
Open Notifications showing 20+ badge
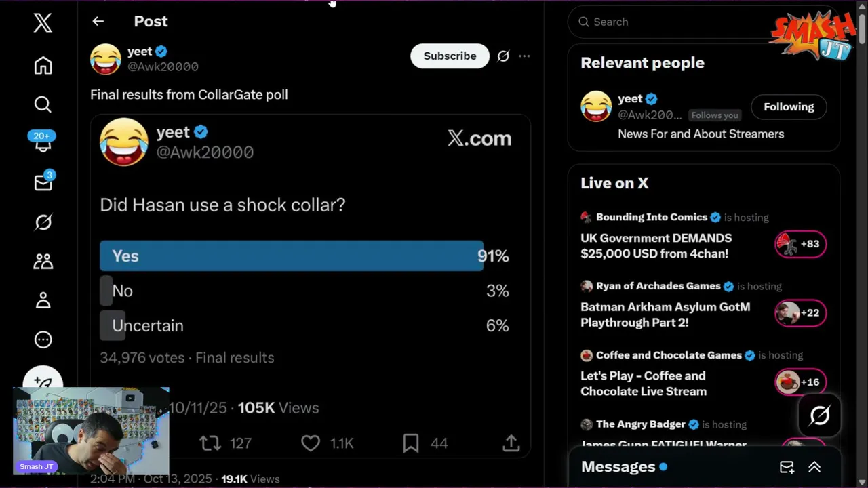[43, 143]
